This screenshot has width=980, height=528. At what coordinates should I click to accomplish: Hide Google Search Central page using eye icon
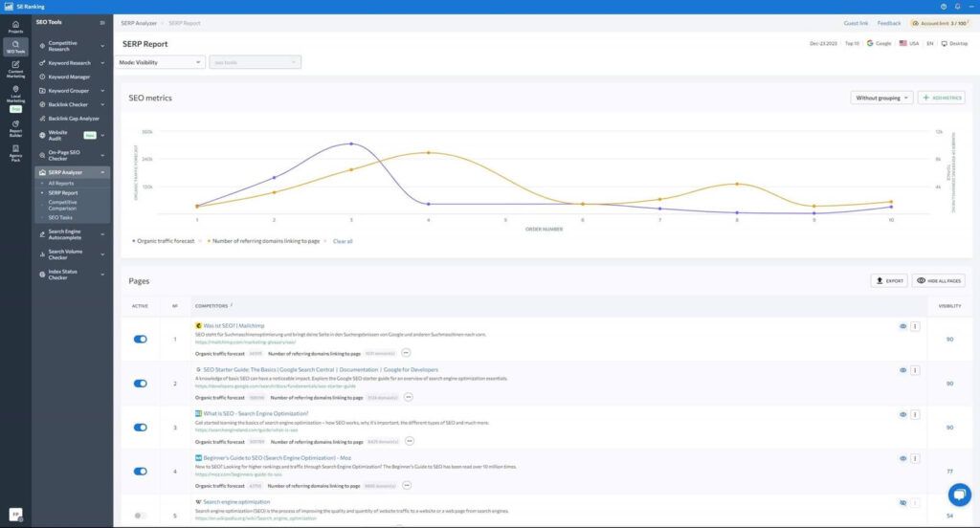pos(902,370)
